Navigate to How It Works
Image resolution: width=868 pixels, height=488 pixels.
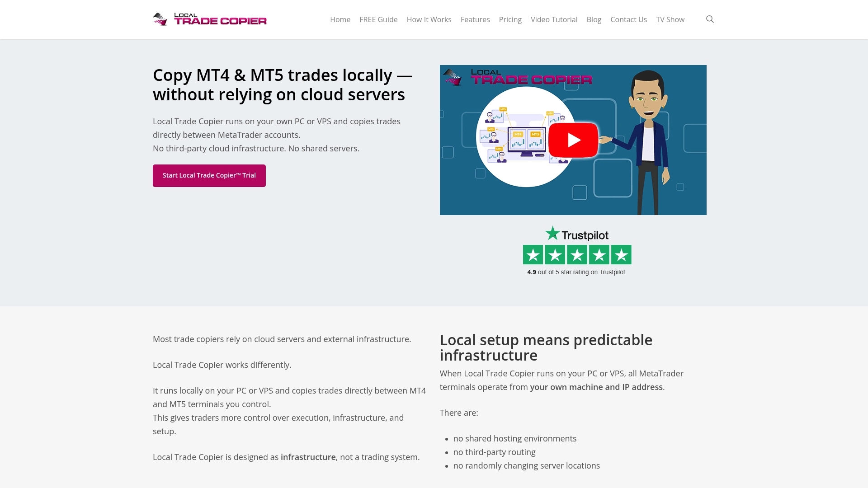click(429, 19)
